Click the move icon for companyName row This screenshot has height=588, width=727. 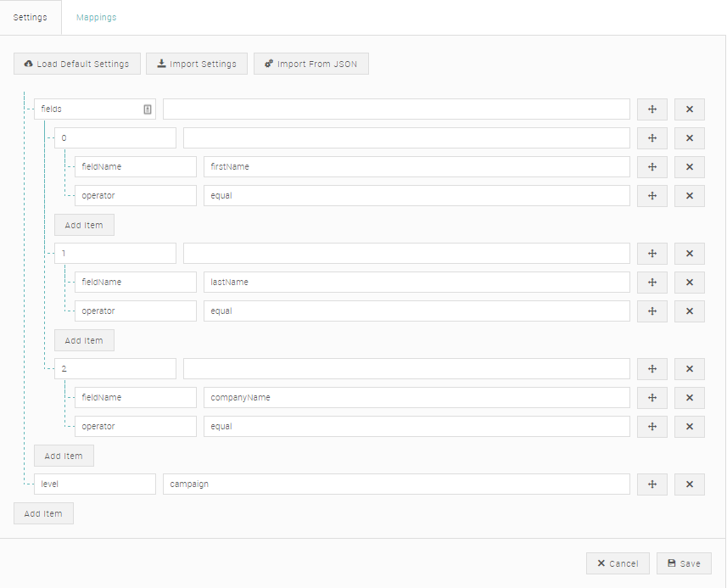coord(652,397)
